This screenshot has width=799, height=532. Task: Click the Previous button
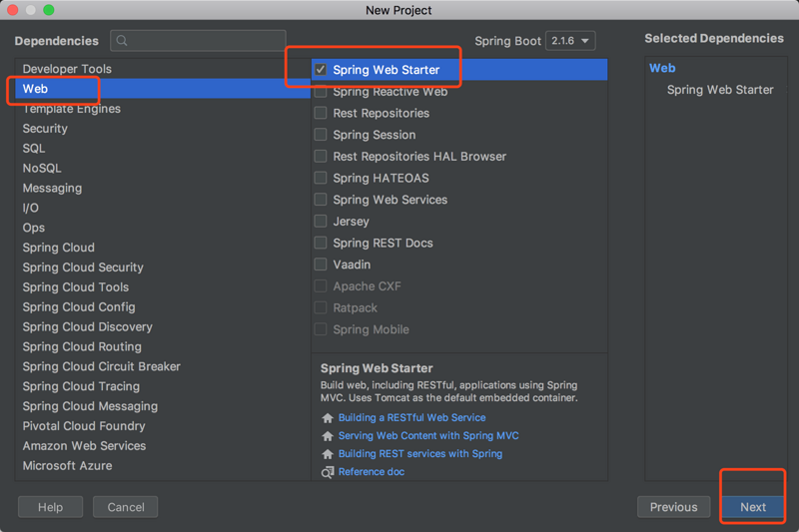[x=673, y=507]
